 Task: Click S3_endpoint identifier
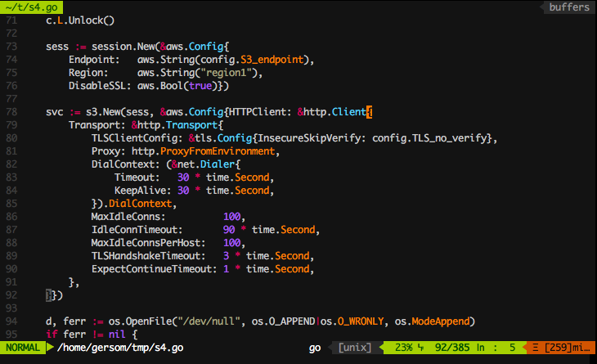272,61
